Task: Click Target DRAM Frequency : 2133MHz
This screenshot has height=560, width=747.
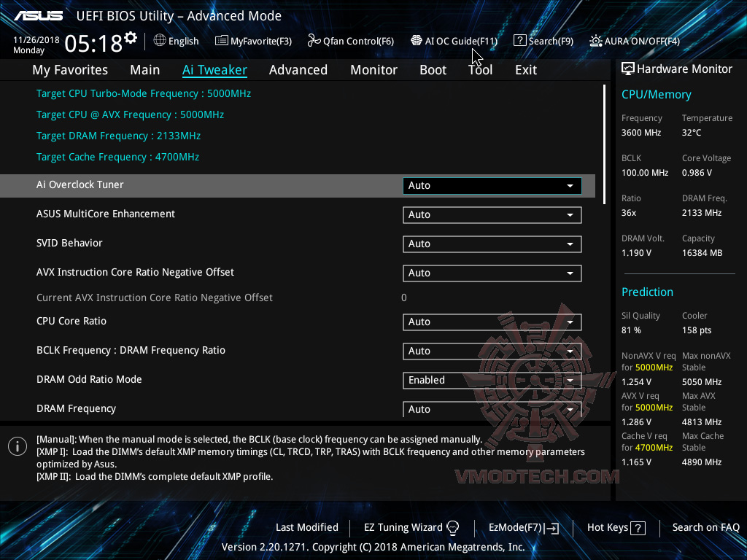Action: pyautogui.click(x=118, y=136)
